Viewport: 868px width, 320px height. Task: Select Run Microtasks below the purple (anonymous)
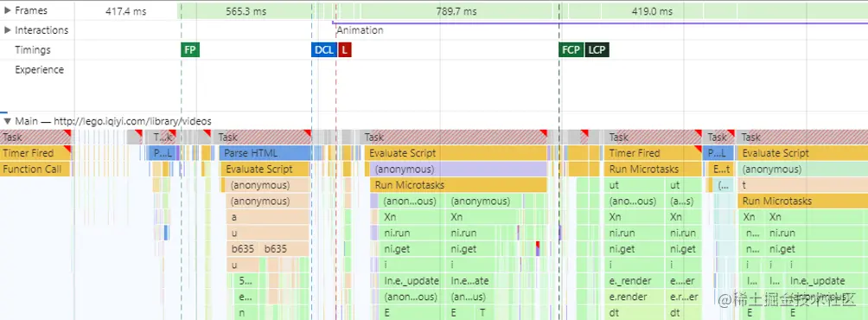point(459,185)
